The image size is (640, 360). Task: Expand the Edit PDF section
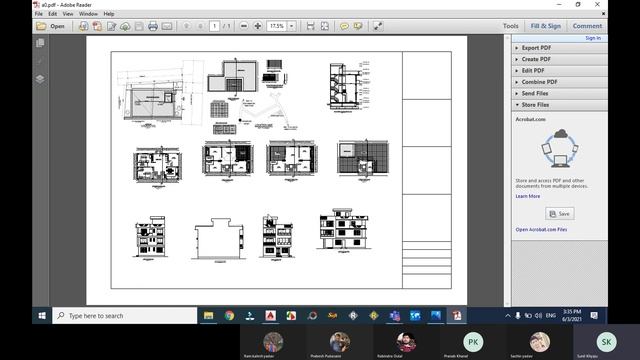(x=559, y=71)
